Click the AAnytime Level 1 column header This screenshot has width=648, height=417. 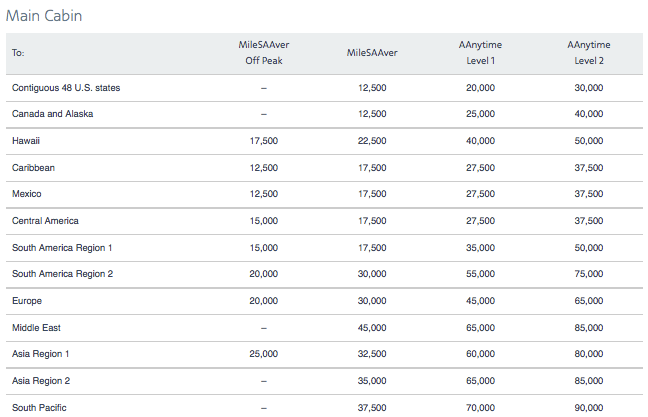480,52
